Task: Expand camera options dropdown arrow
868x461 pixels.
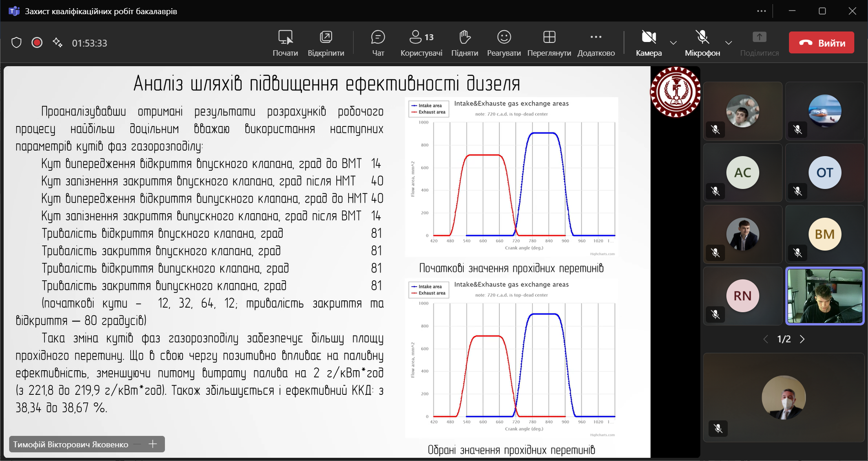Action: [673, 43]
